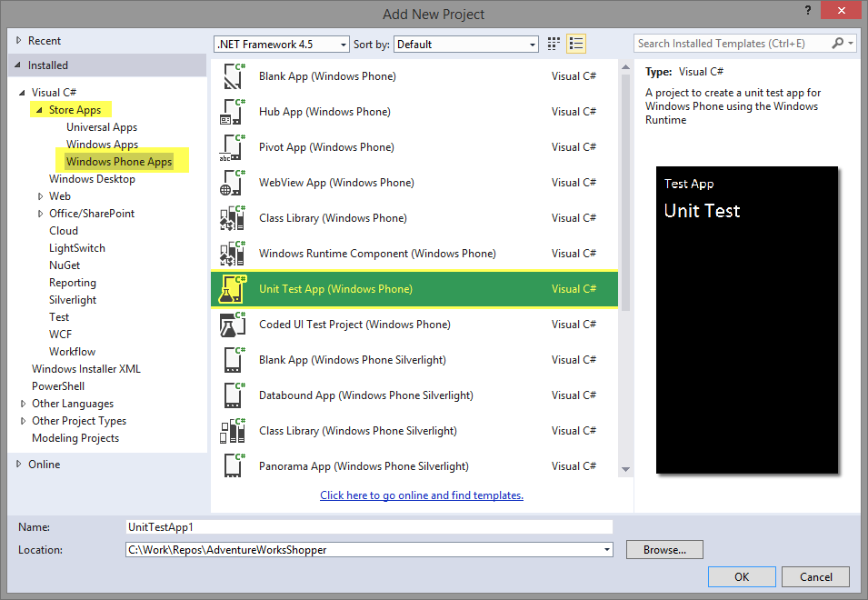
Task: Select the Reporting category
Action: 73,283
